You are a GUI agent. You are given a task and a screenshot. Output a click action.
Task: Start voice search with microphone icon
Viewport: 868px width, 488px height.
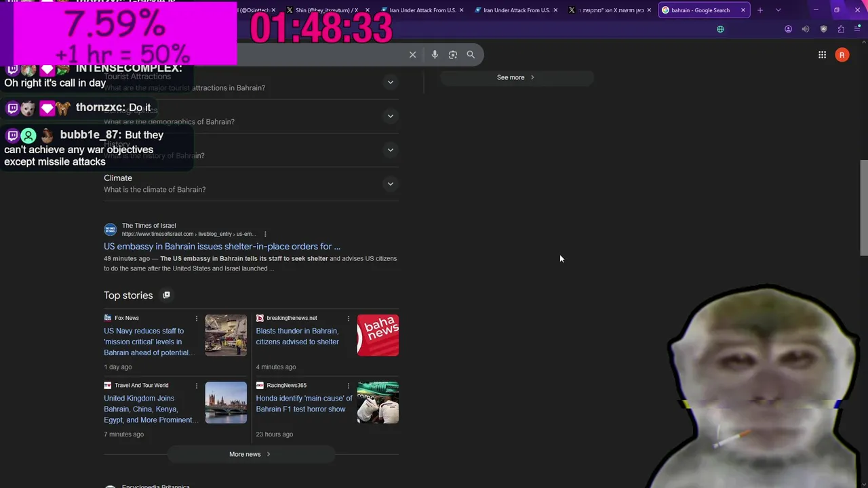pos(435,55)
